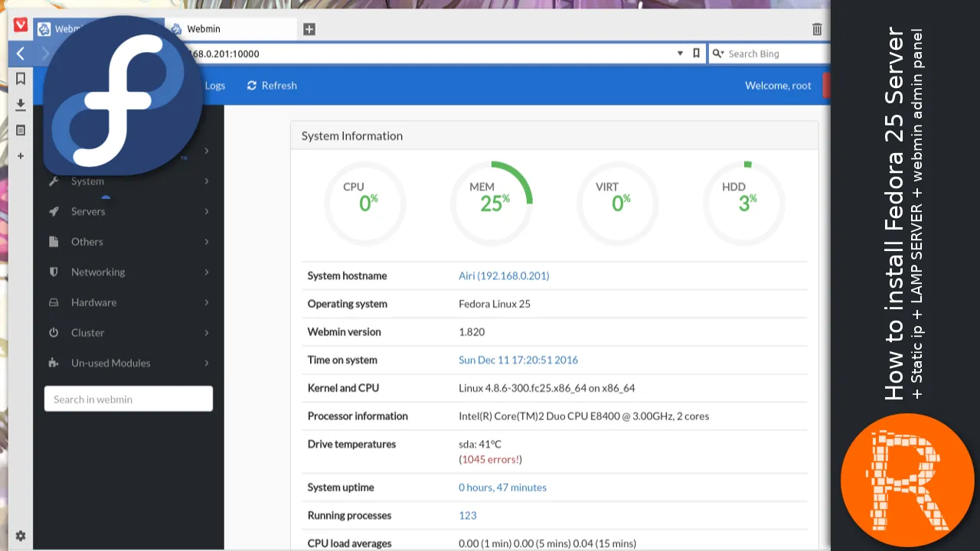Viewport: 980px width, 551px height.
Task: Open the Bookmarks panel icon
Action: pyautogui.click(x=21, y=79)
